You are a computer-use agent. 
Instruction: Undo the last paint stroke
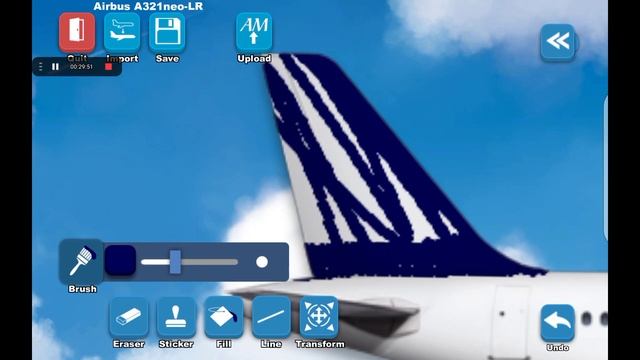tap(558, 322)
